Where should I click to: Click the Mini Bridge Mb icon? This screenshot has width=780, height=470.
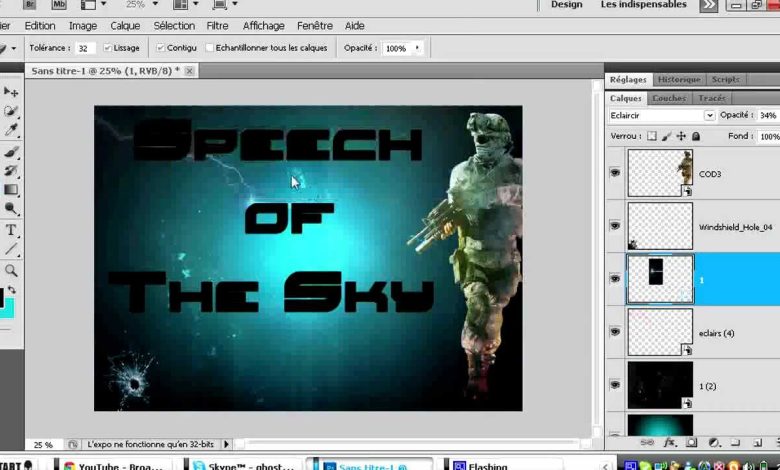59,5
